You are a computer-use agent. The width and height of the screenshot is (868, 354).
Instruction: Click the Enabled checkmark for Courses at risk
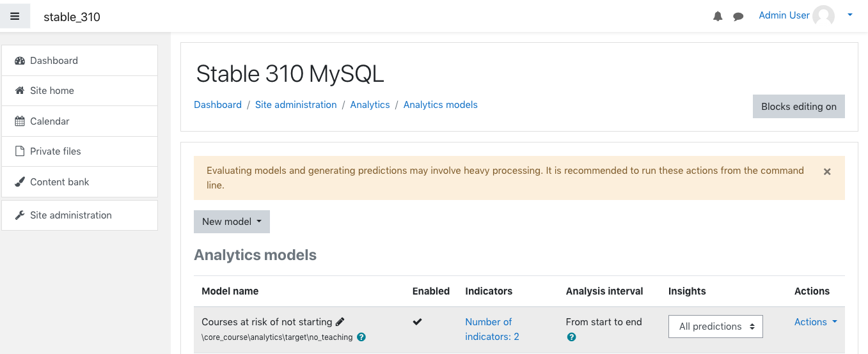click(417, 322)
